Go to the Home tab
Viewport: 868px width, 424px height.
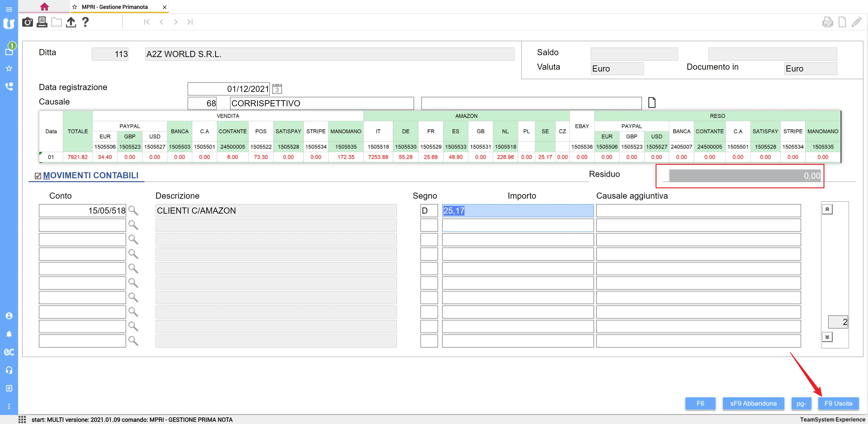44,7
